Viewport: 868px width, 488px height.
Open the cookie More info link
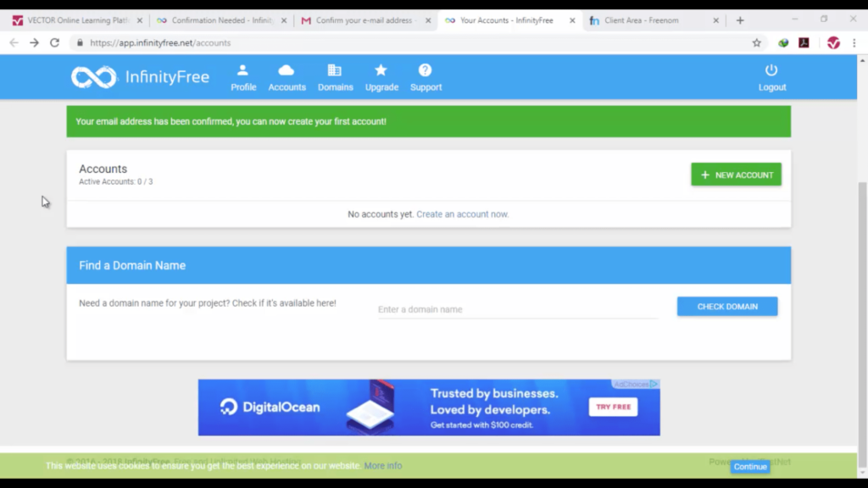tap(383, 466)
